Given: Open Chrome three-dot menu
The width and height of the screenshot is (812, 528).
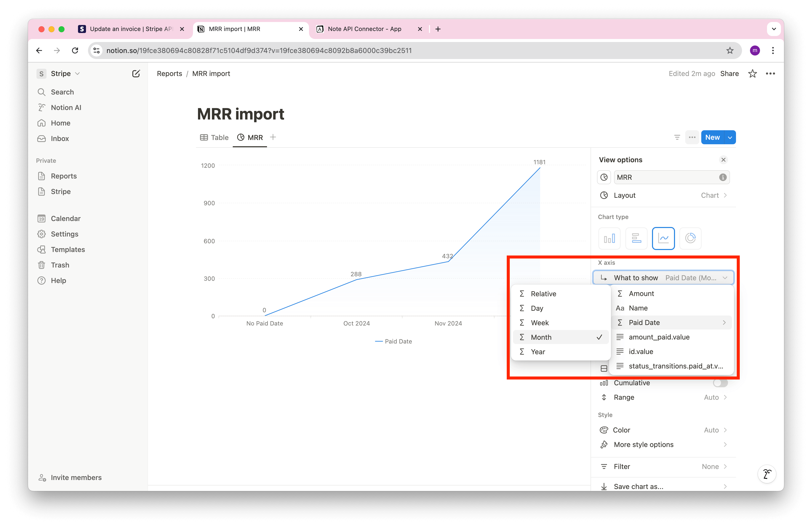Looking at the screenshot, I should [773, 50].
